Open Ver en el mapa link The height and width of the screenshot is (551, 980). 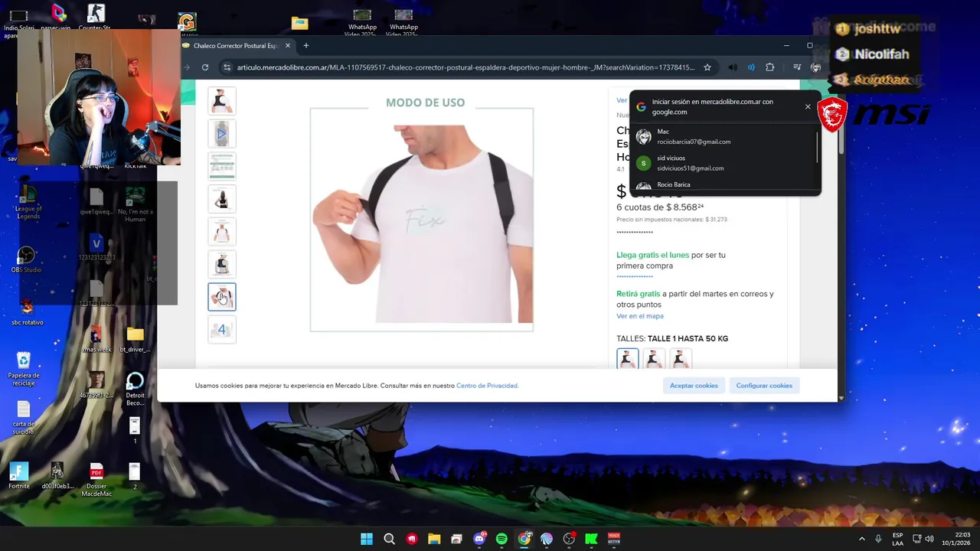(x=640, y=316)
